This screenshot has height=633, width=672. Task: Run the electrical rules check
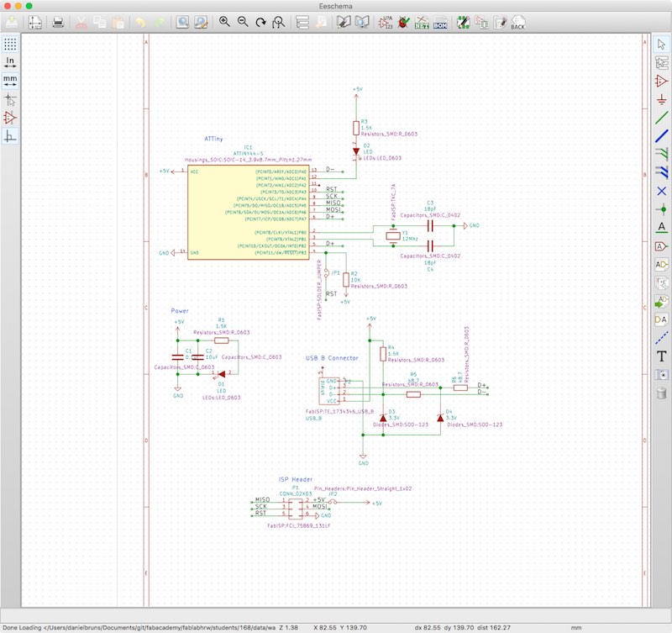pos(402,23)
